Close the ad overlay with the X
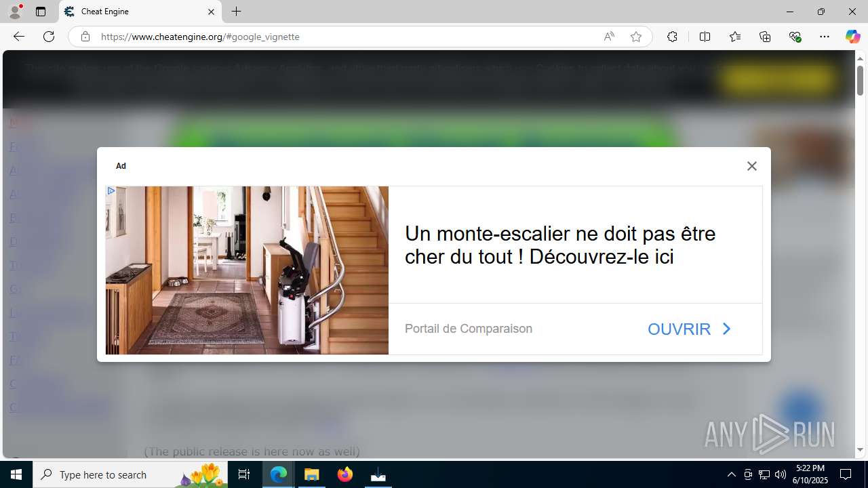The width and height of the screenshot is (868, 488). pyautogui.click(x=751, y=166)
